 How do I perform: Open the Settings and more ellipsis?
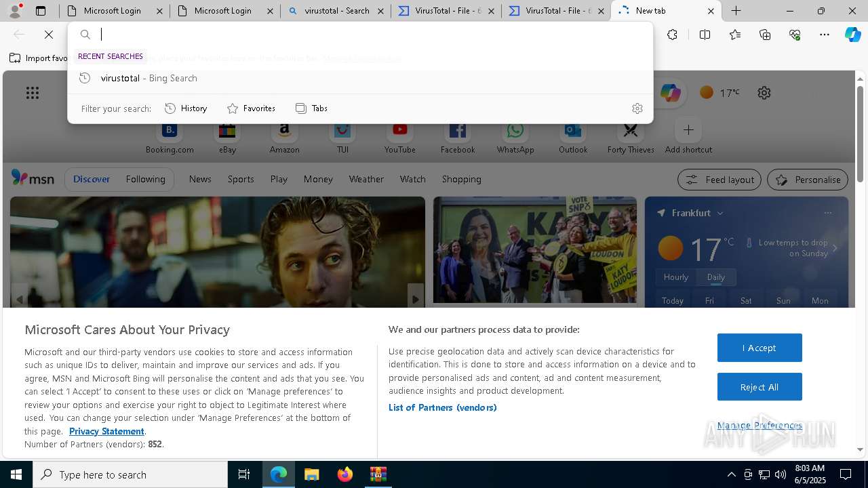pyautogui.click(x=825, y=35)
